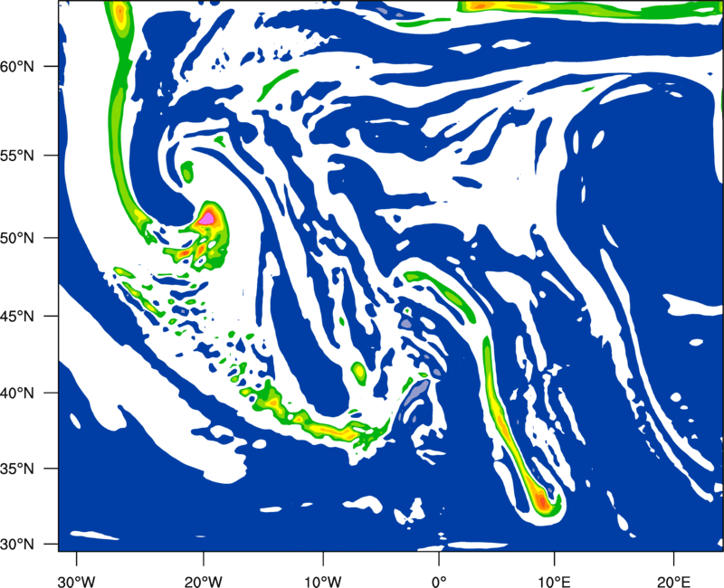The width and height of the screenshot is (724, 588).
Task: Click the 20°E longitude label
Action: point(673,582)
